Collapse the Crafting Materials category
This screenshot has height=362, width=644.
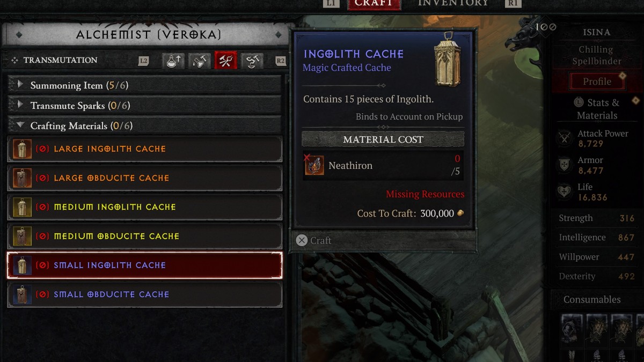click(x=144, y=125)
